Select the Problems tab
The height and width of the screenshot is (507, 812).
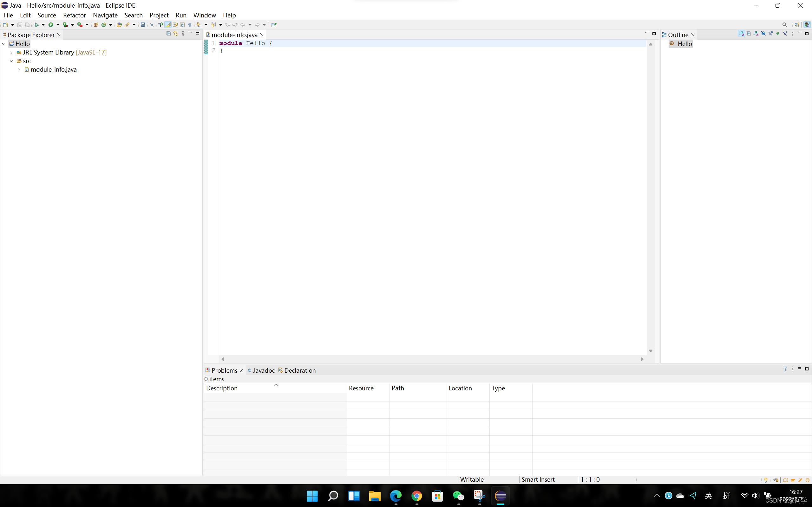point(225,370)
